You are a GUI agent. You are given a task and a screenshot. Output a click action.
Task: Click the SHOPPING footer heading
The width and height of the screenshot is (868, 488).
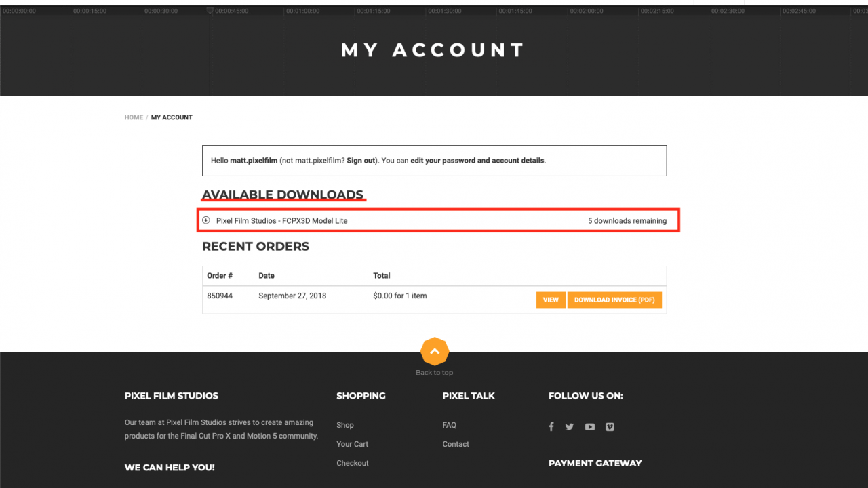coord(361,396)
